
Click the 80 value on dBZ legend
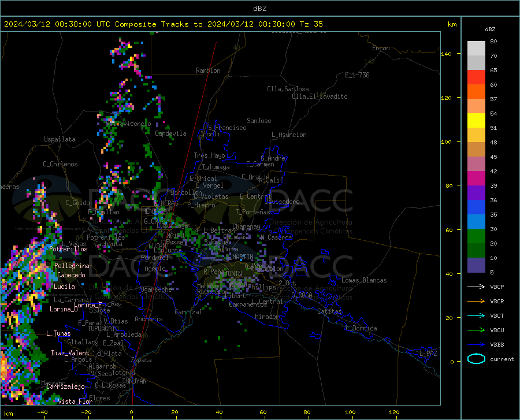[493, 42]
